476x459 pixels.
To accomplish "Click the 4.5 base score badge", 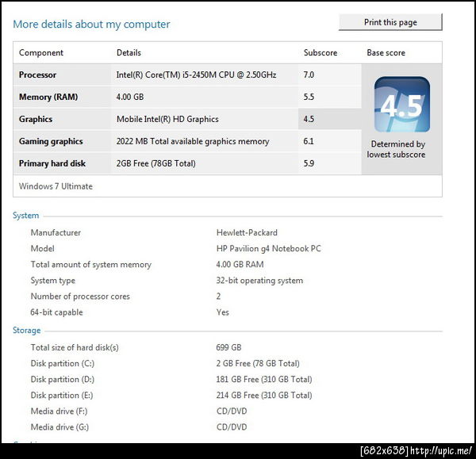I will pos(402,105).
